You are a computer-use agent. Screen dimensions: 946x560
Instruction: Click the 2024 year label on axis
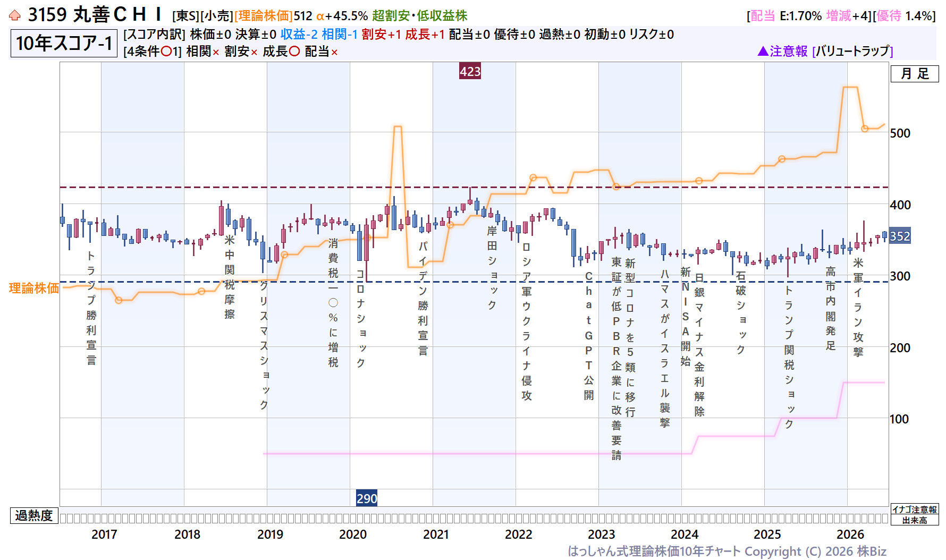click(685, 534)
